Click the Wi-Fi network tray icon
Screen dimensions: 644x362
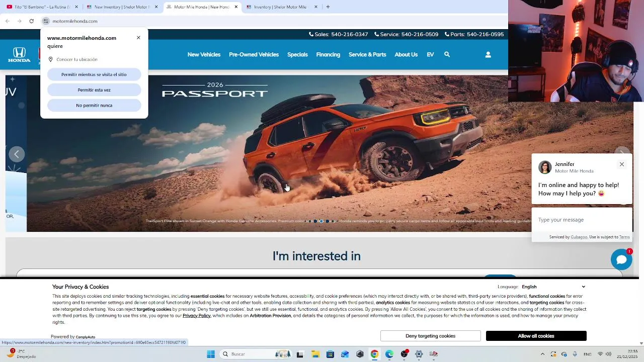coord(600,354)
